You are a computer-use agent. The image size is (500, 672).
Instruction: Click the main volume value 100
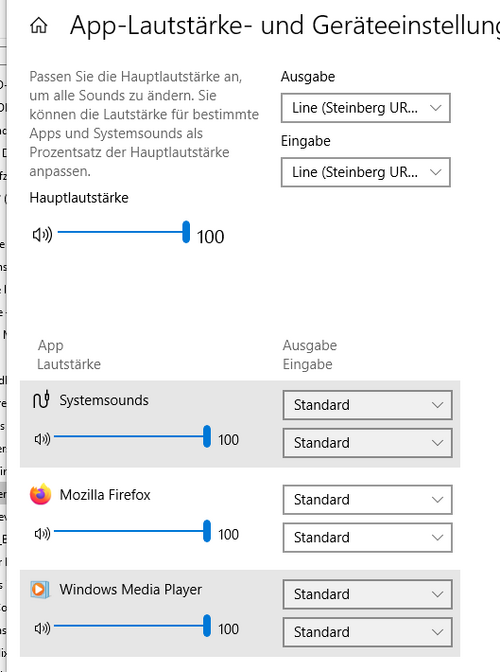[x=210, y=237]
